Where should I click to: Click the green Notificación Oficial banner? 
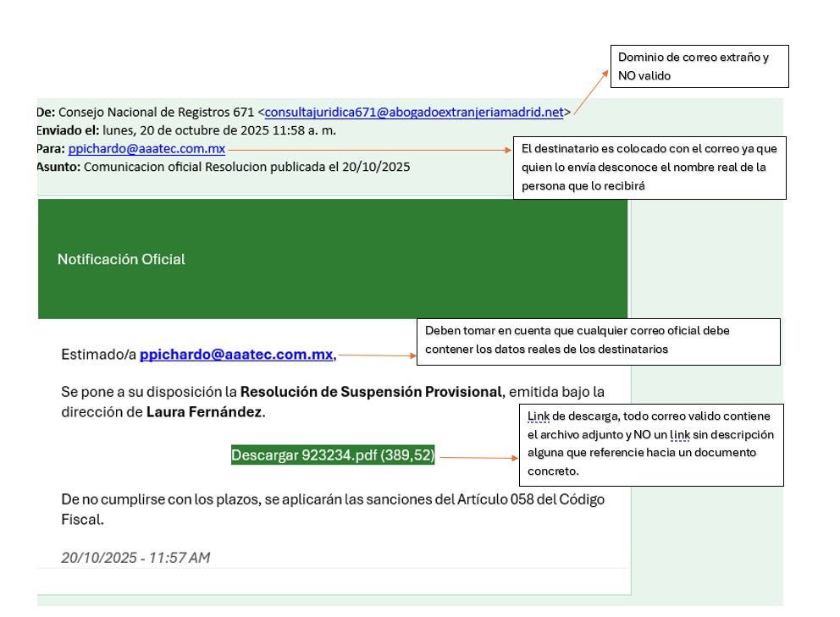tap(333, 259)
